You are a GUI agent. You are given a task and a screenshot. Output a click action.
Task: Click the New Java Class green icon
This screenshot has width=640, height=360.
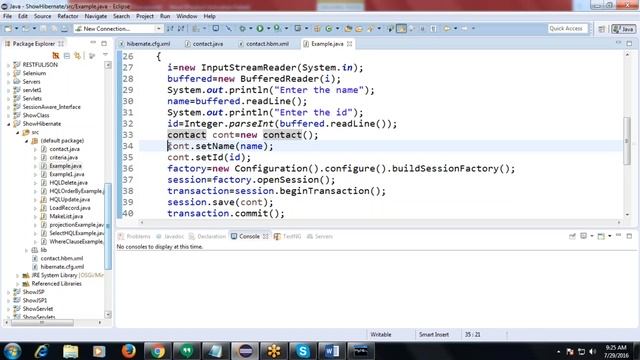329,29
